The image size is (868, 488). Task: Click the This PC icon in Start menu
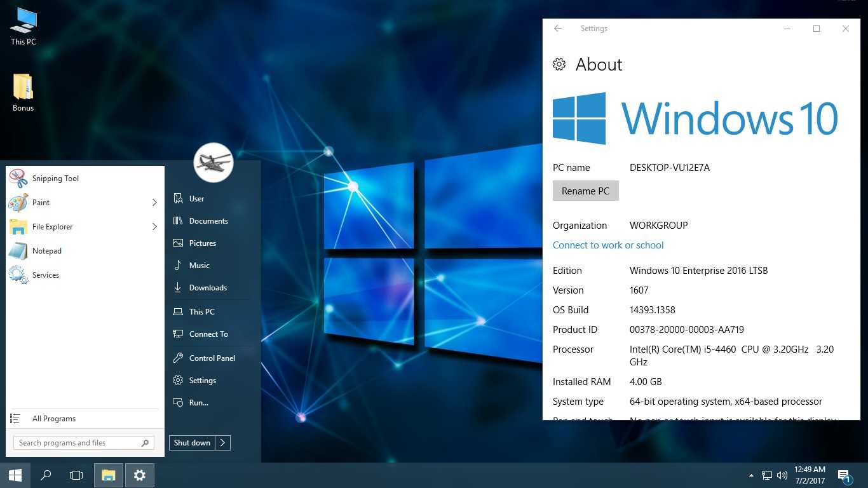pyautogui.click(x=178, y=312)
